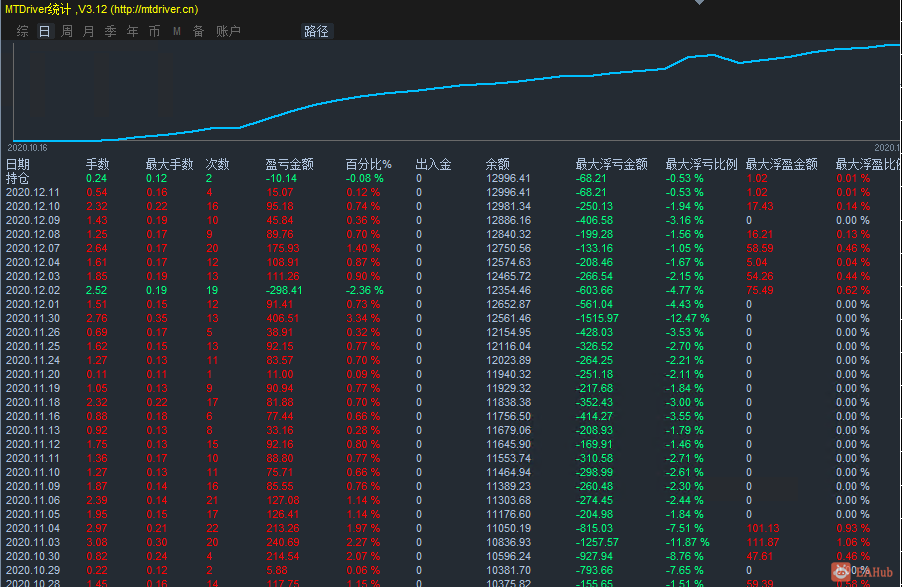Open the 周 weekly statistics tab
902x587 pixels.
[x=66, y=31]
